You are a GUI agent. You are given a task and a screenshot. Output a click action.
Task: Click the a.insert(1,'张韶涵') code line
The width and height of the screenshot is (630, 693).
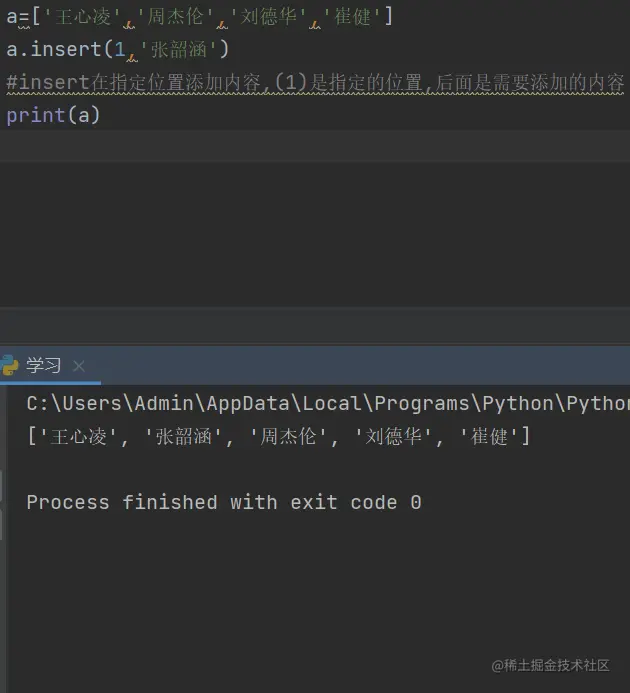click(x=118, y=49)
